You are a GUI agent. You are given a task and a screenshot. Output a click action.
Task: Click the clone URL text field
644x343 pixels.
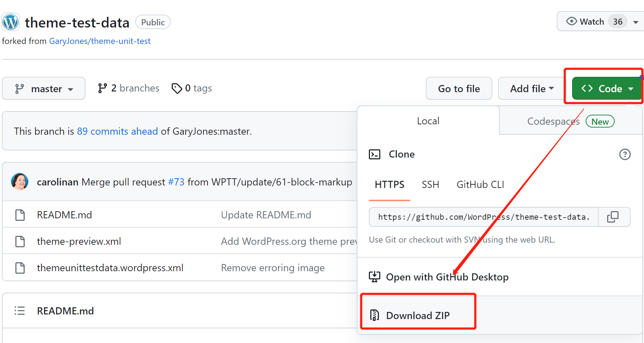tap(484, 217)
